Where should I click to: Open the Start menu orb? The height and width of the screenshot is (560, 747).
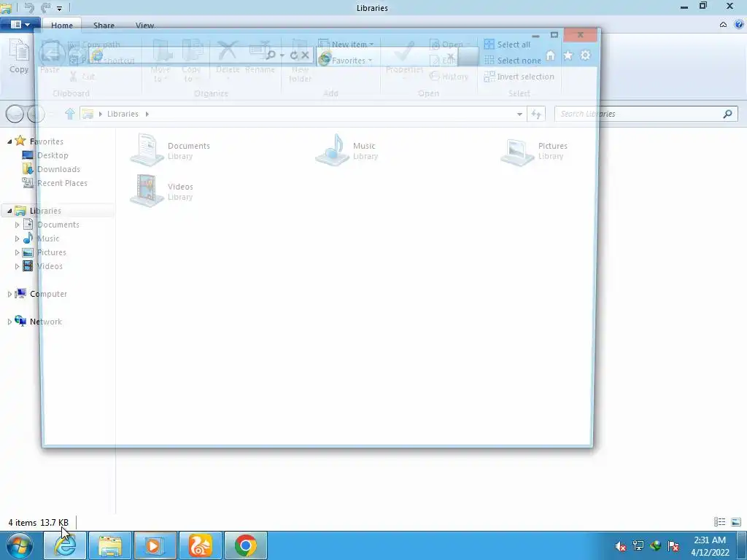point(20,545)
